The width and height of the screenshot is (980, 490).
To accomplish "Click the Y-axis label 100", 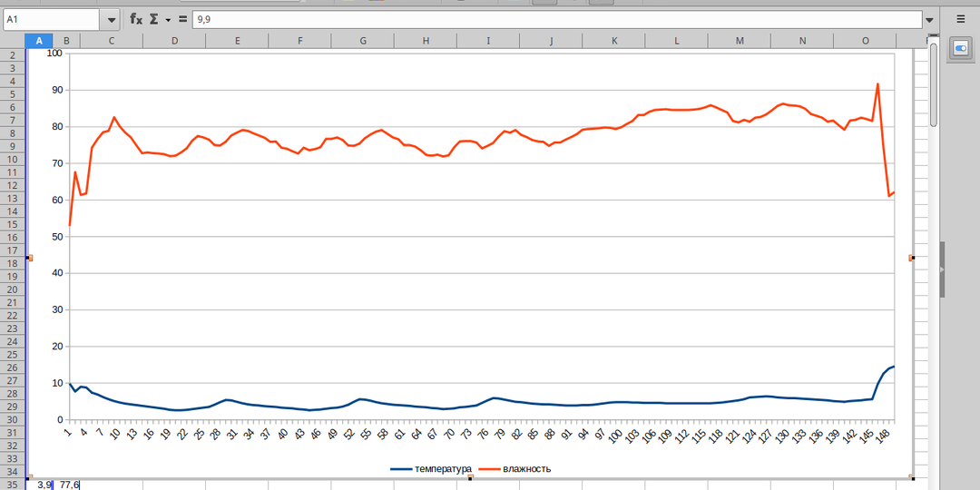I will 55,54.
